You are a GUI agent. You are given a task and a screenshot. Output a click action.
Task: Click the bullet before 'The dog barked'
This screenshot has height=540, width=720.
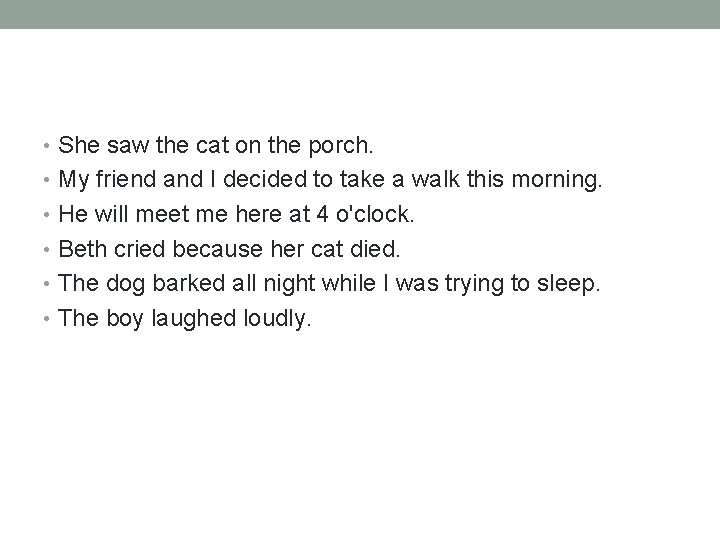point(49,286)
